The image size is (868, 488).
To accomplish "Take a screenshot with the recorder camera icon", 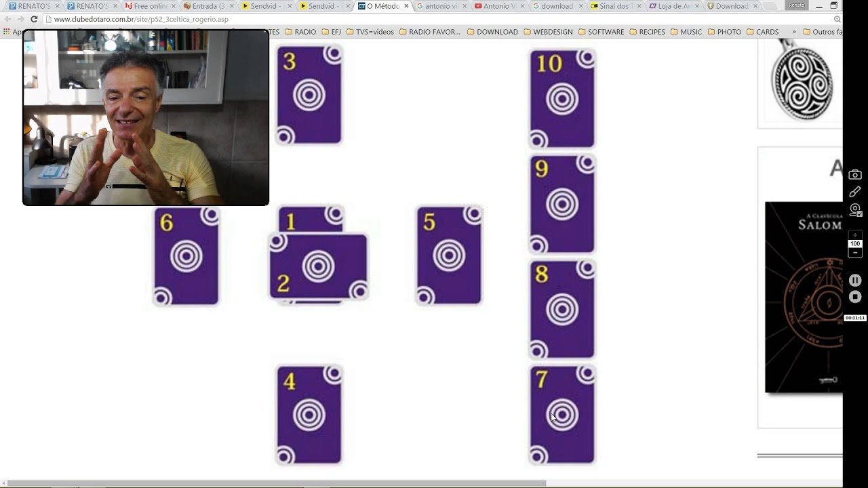I will click(855, 175).
